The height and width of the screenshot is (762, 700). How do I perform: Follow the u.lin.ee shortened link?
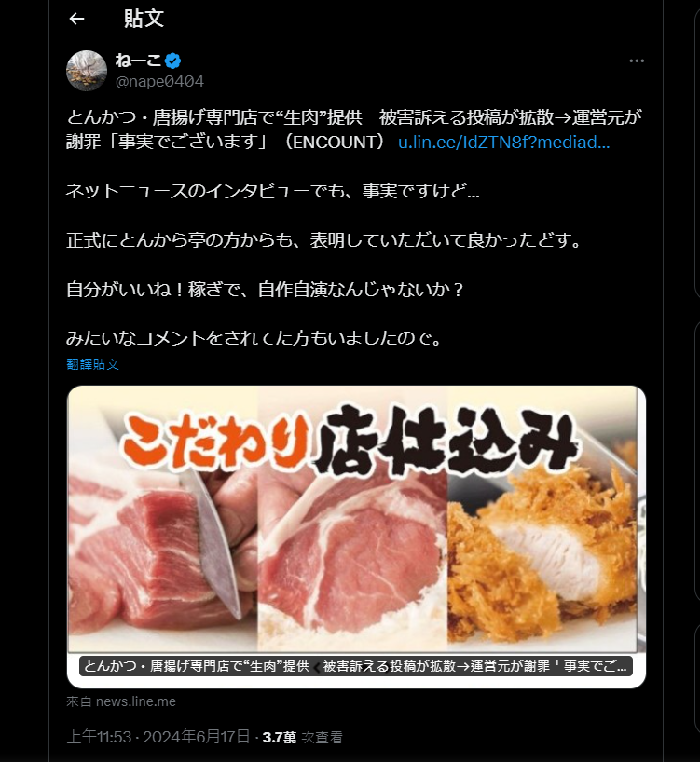[503, 142]
